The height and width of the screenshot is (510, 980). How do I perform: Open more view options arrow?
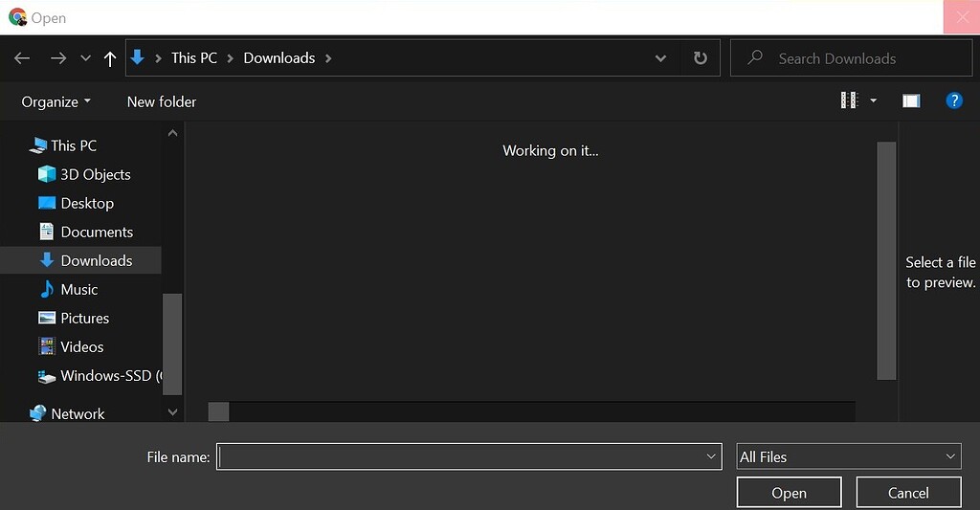pyautogui.click(x=873, y=100)
